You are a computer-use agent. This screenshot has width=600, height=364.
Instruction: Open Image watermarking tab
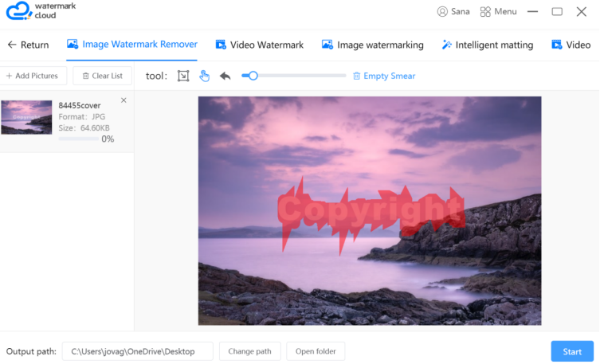click(x=373, y=45)
